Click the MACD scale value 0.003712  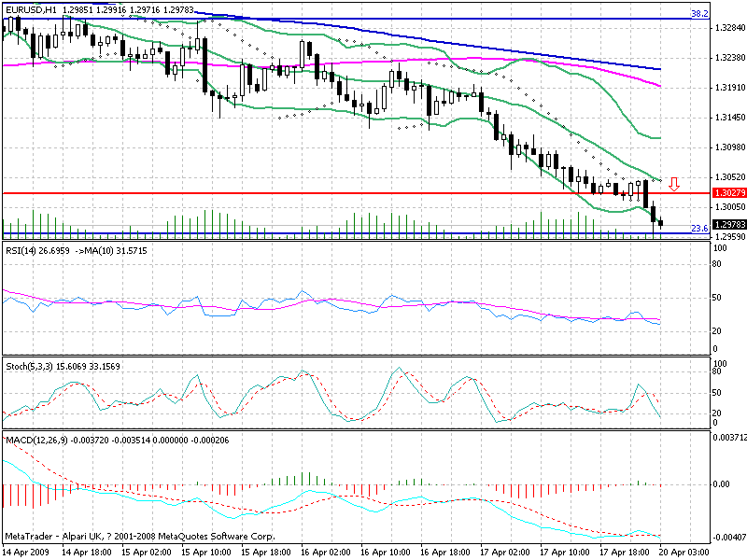(x=730, y=437)
